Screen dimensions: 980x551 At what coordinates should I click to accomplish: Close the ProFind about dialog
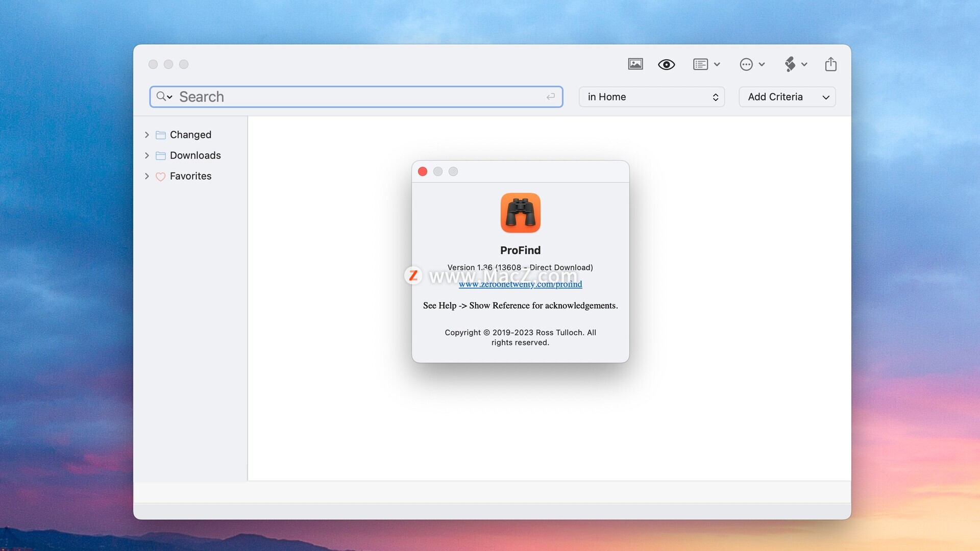click(423, 171)
